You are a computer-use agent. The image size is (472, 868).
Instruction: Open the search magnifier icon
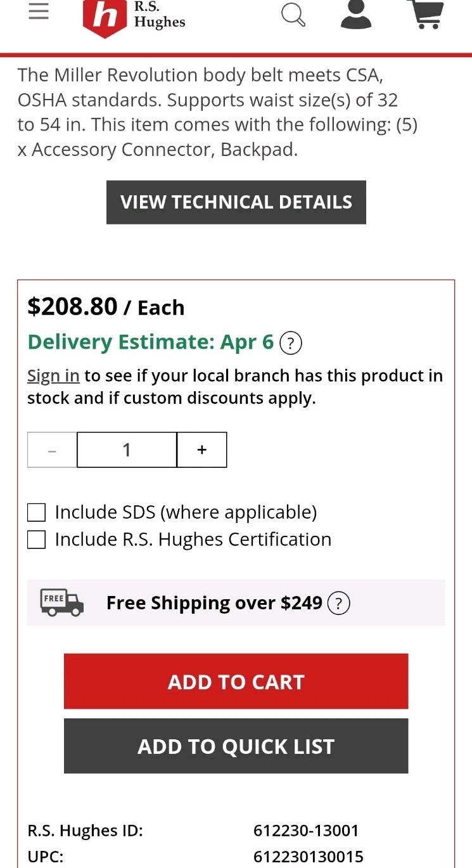(293, 15)
